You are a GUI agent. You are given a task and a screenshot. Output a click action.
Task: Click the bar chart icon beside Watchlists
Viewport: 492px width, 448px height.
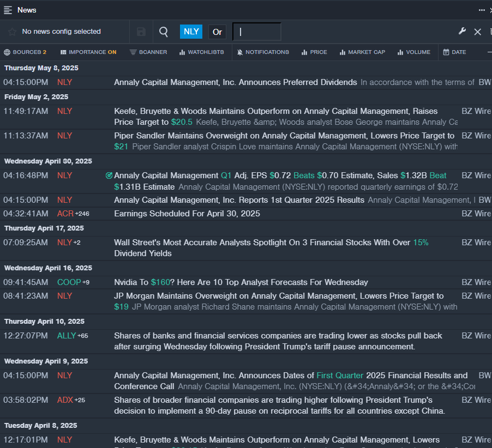click(x=182, y=52)
